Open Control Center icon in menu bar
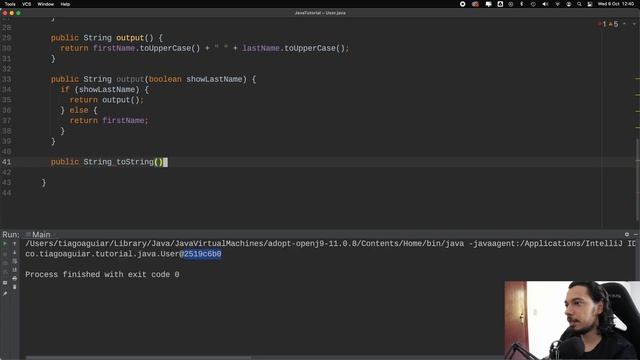Viewport: 640px width, 360px height. (590, 4)
